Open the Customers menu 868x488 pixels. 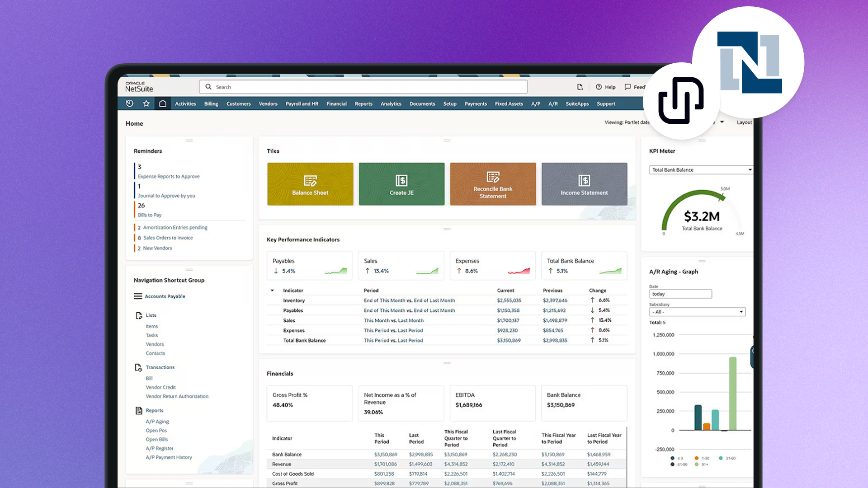(x=238, y=104)
